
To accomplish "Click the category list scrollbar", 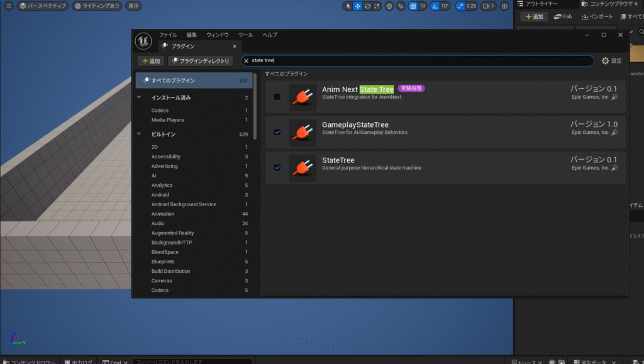I will click(255, 106).
